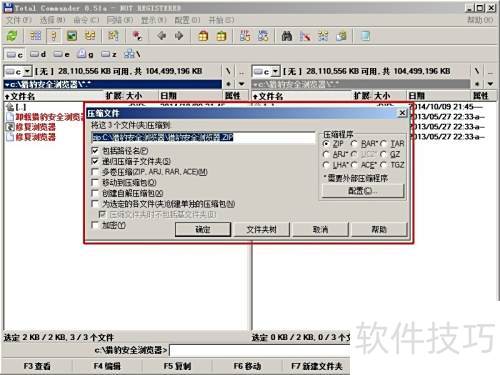Click the pressed brief-view toolbar button
The image size is (500, 375).
click(54, 36)
